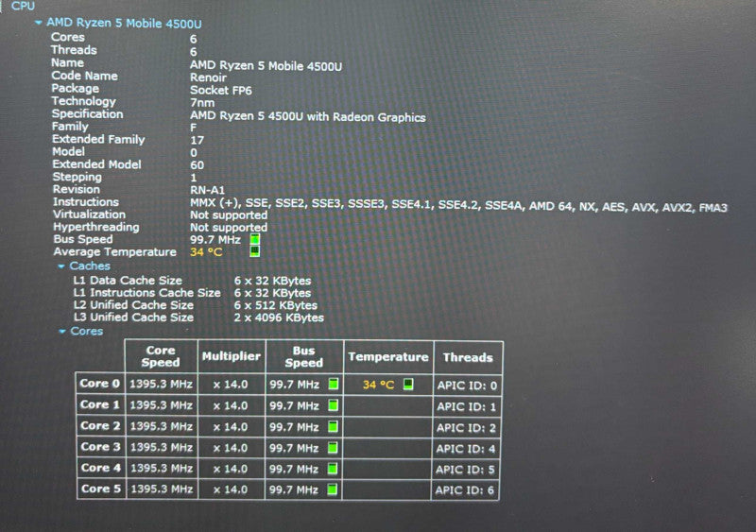Screen dimensions: 756x532
Task: Select the Core 1 row label
Action: point(100,404)
